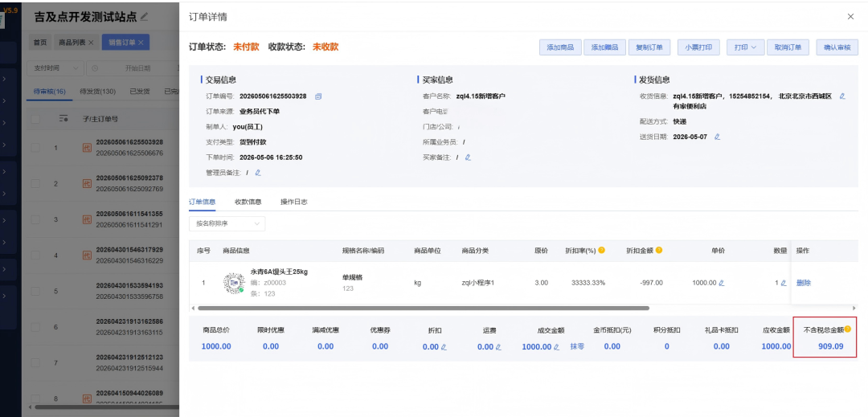868x417 pixels.
Task: Open the 打印 dropdown button
Action: pos(746,47)
